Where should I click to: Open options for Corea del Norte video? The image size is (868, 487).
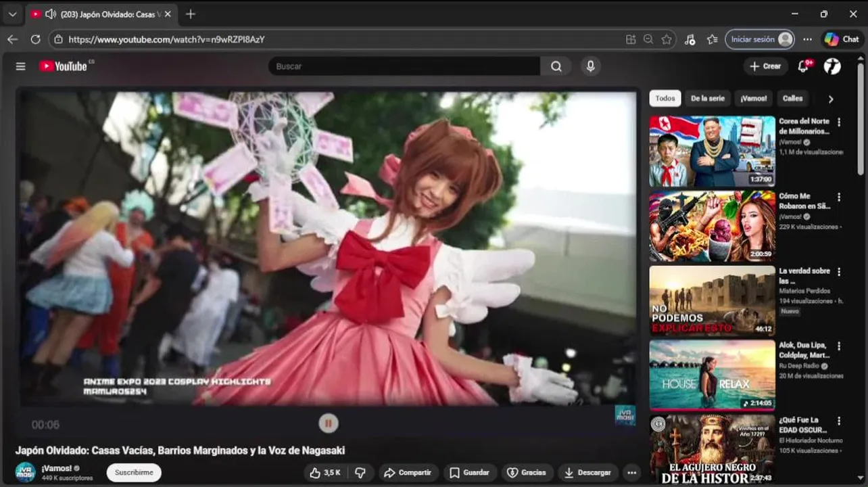839,122
